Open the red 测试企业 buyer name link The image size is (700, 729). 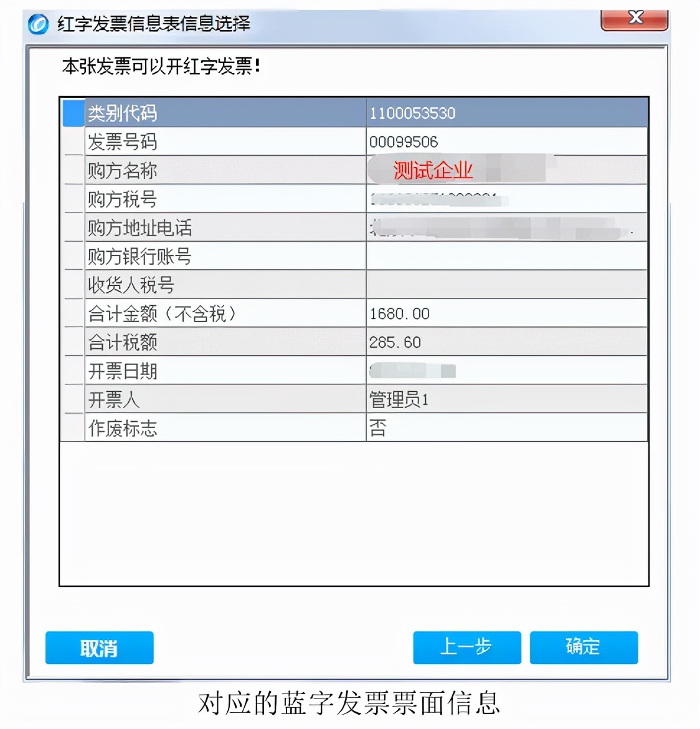click(431, 170)
